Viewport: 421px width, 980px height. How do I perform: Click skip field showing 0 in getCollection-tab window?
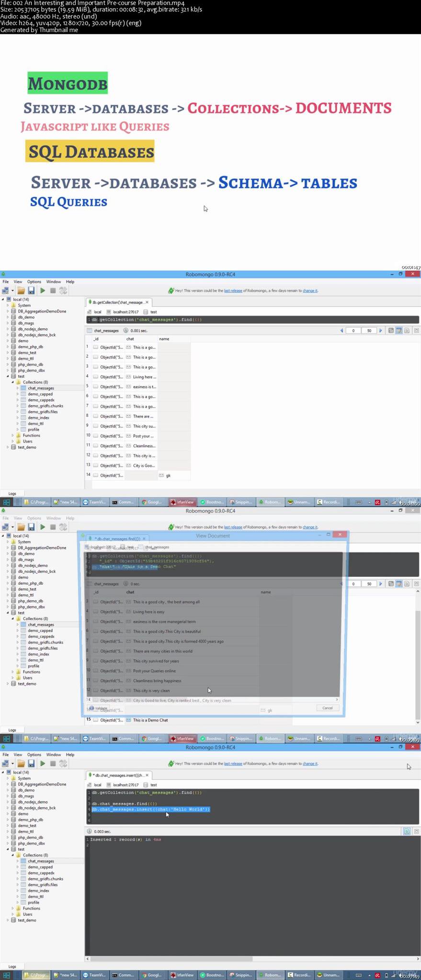353,331
